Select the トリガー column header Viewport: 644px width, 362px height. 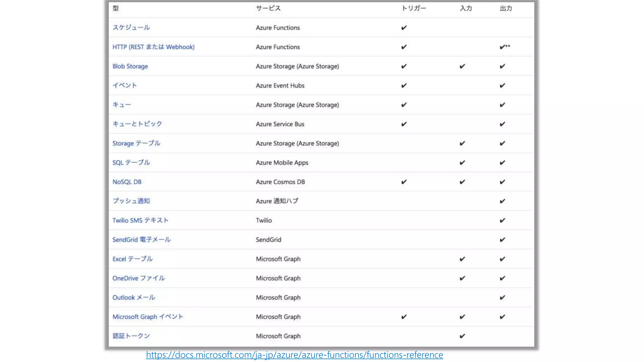coord(414,8)
